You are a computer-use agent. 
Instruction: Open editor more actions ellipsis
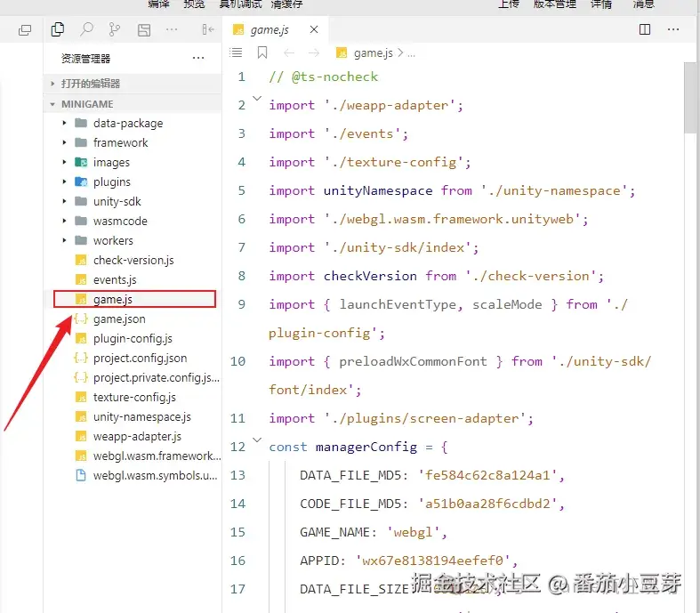673,29
